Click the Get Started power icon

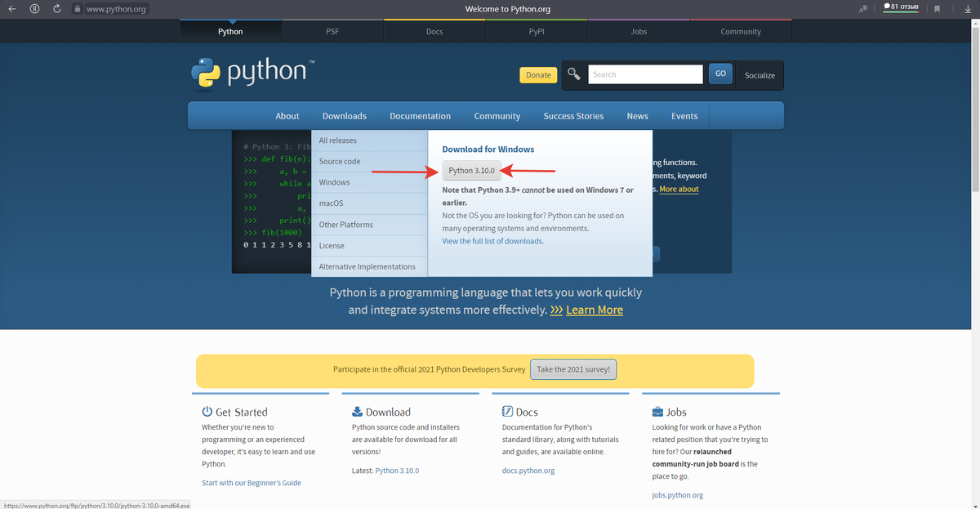(x=207, y=412)
